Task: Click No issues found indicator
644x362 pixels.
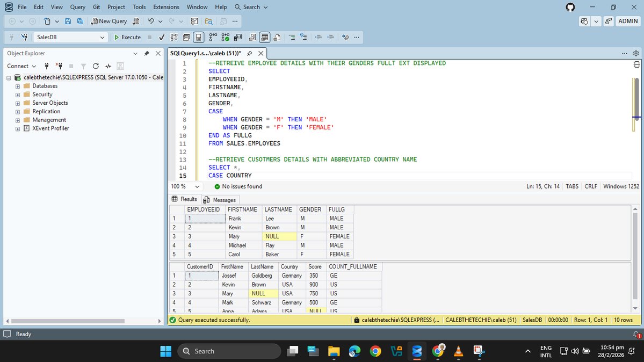Action: point(238,186)
